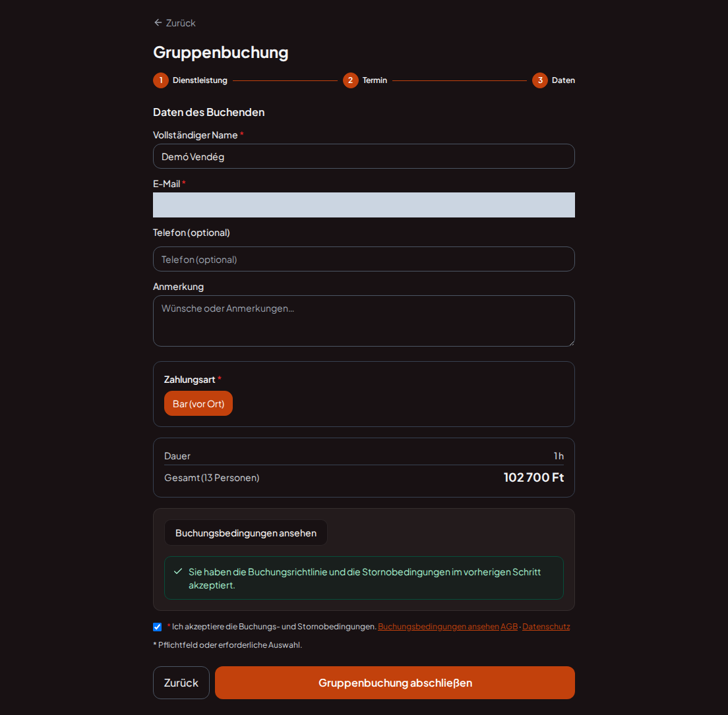Select step 2 circle Termin
728x715 pixels.
click(x=351, y=80)
